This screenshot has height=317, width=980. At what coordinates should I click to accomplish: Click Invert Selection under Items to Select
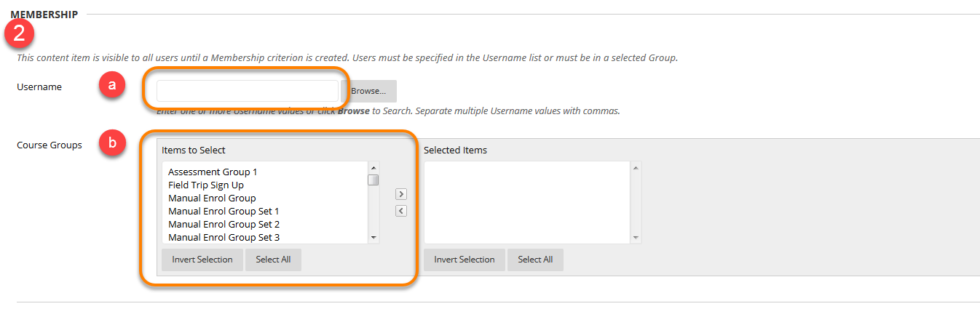202,260
